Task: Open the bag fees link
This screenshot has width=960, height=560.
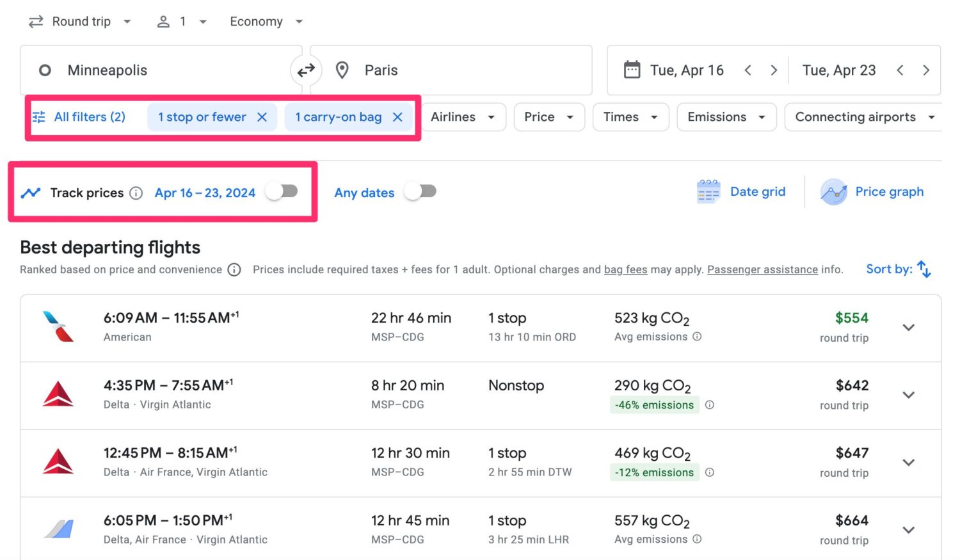Action: pos(625,269)
